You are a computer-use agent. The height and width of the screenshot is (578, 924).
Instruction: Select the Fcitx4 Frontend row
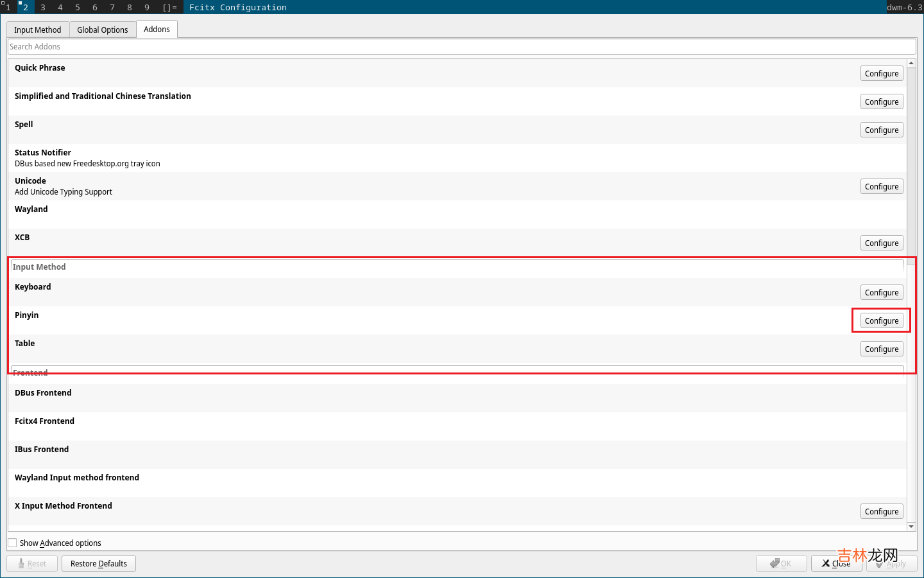457,426
